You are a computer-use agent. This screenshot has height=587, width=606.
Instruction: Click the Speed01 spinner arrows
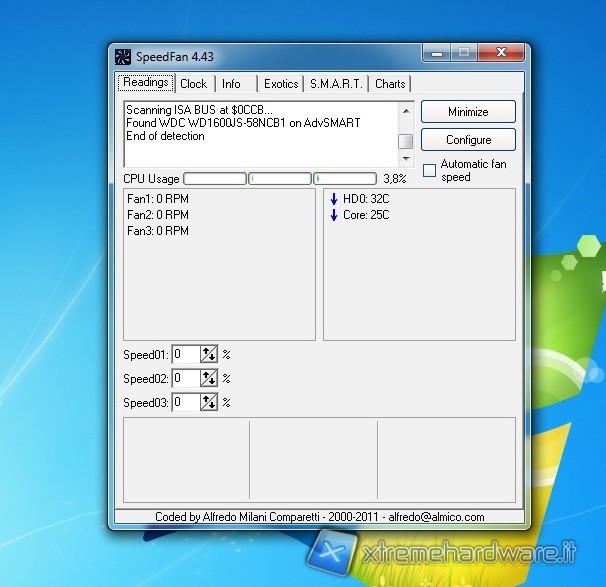tap(209, 354)
